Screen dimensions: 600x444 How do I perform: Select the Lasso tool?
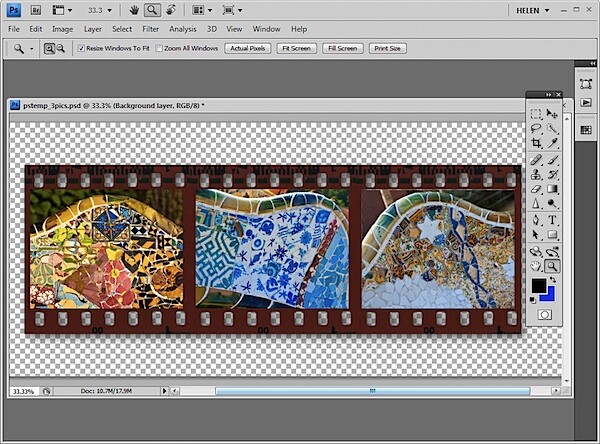point(536,129)
